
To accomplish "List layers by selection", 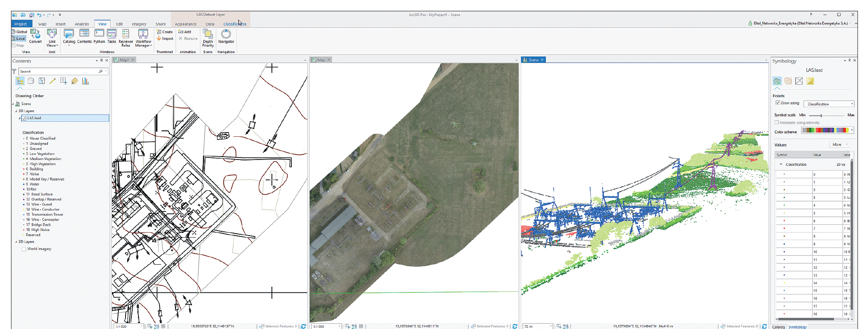I will point(42,81).
